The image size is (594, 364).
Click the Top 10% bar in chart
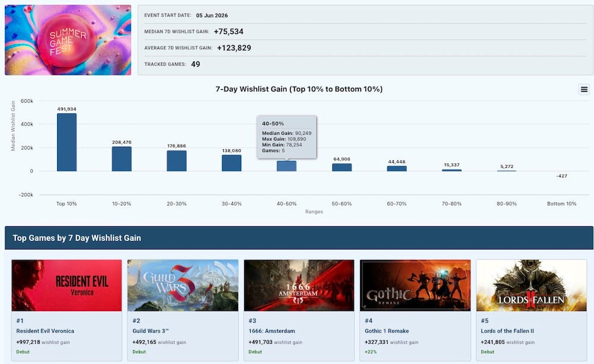click(67, 143)
